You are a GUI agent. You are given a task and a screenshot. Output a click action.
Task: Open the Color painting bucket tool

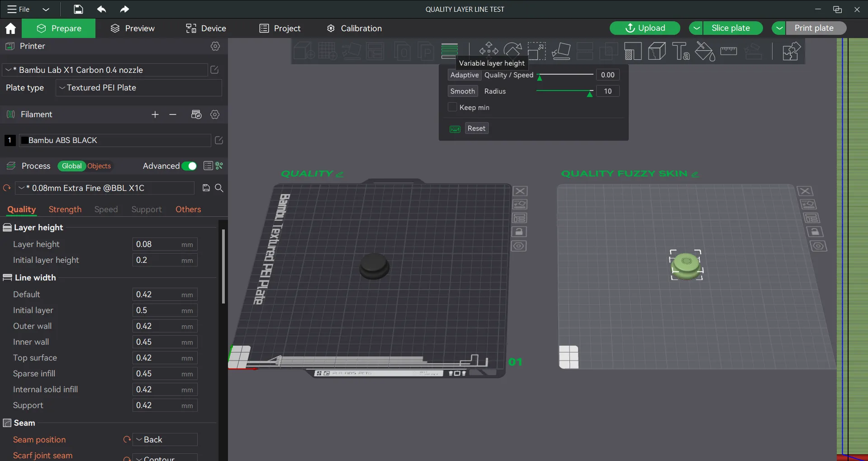705,51
